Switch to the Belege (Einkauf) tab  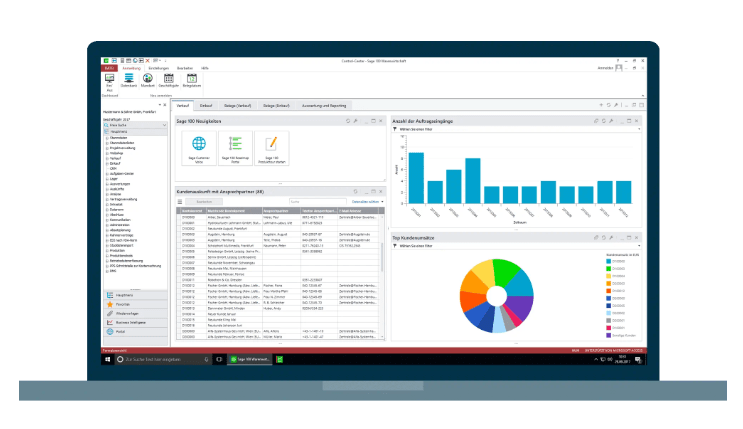point(276,106)
